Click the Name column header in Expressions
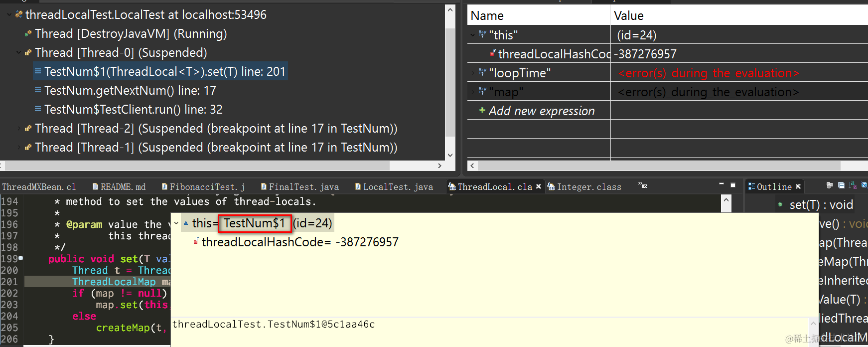Image resolution: width=868 pixels, height=347 pixels. [539, 15]
